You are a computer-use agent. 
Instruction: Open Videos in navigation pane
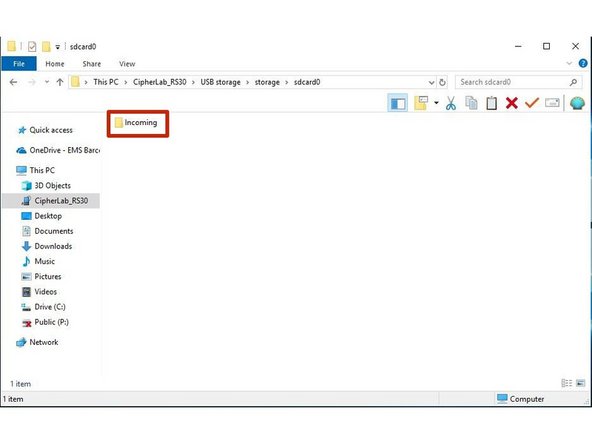[39, 291]
